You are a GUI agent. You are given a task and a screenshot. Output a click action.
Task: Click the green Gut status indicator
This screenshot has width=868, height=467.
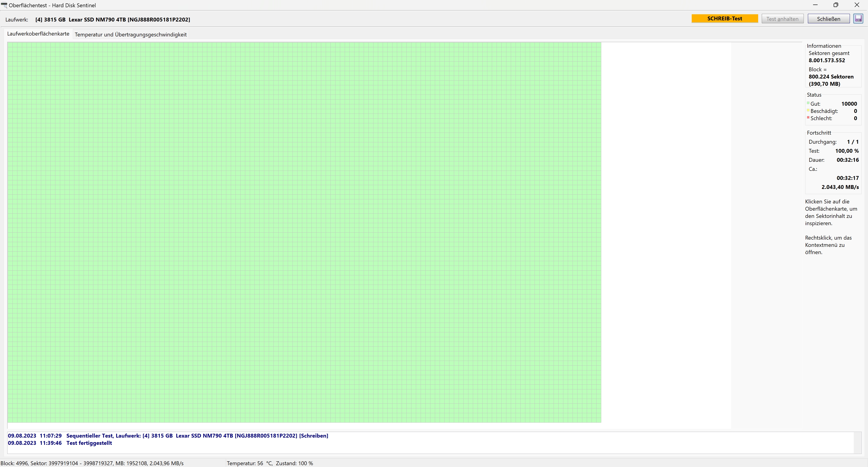tap(808, 103)
